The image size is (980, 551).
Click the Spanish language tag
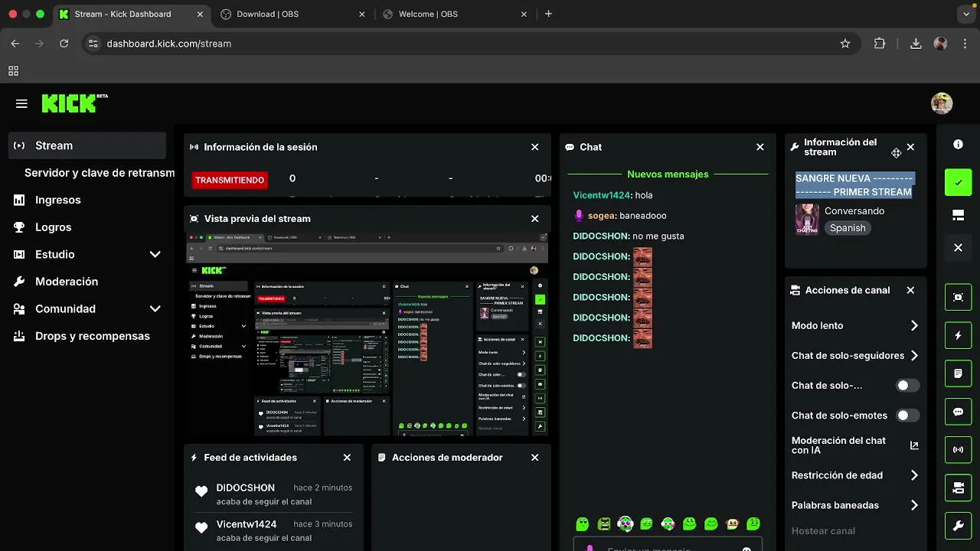[848, 228]
